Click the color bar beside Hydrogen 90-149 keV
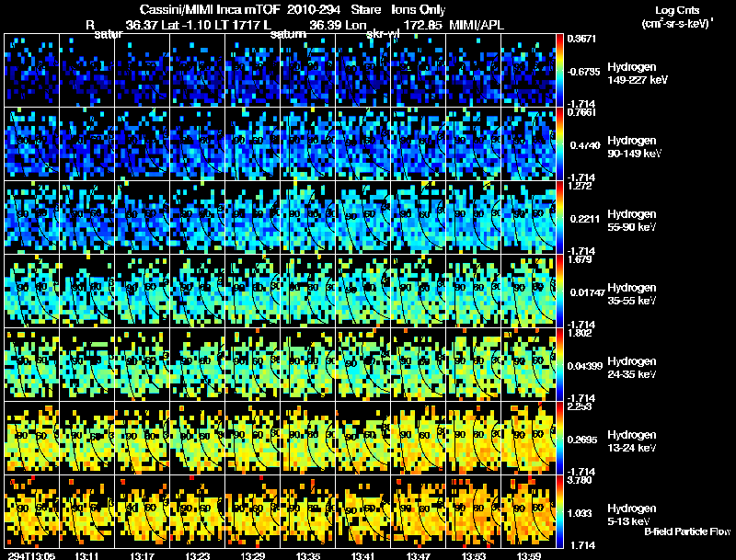The height and width of the screenshot is (560, 736). (559, 144)
